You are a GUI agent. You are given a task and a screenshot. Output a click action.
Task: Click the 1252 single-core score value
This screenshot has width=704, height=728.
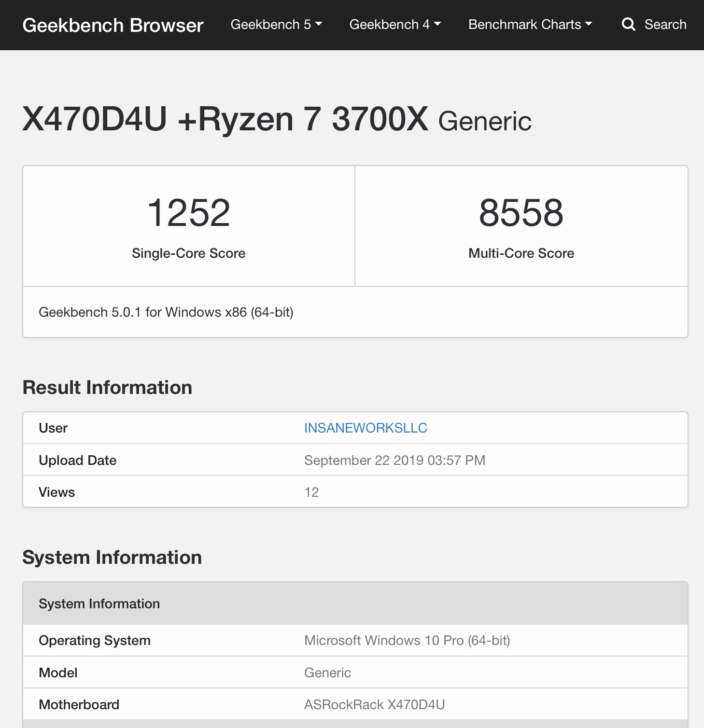click(x=189, y=212)
